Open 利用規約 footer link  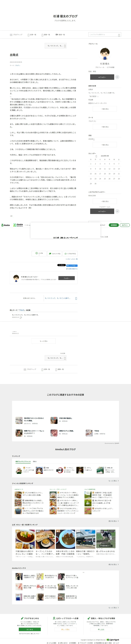(x=73, y=643)
